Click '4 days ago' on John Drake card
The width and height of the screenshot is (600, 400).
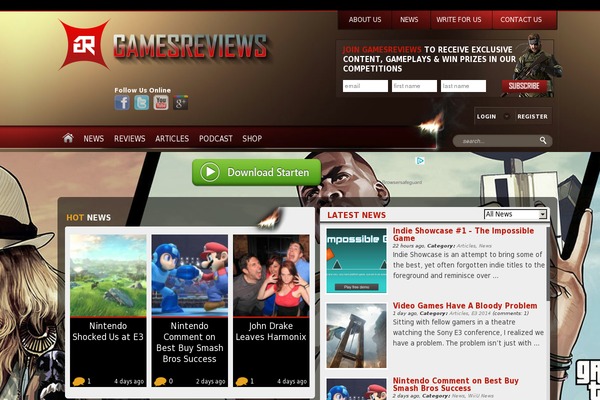[292, 382]
